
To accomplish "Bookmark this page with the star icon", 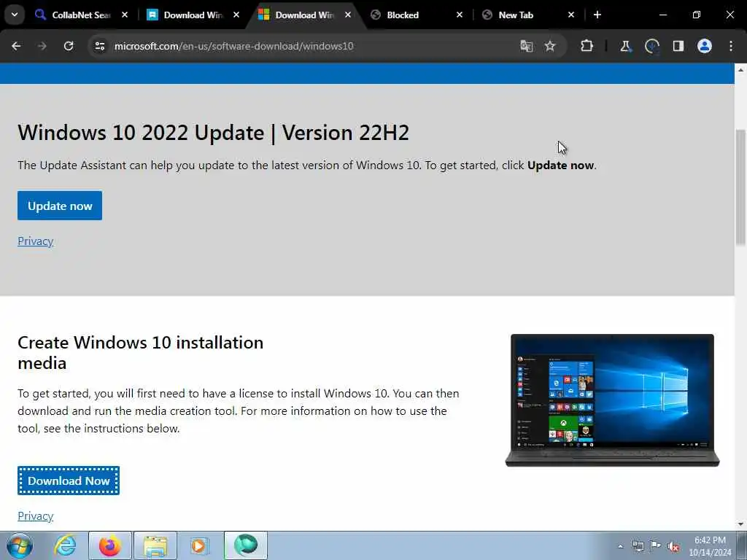I will coord(550,46).
